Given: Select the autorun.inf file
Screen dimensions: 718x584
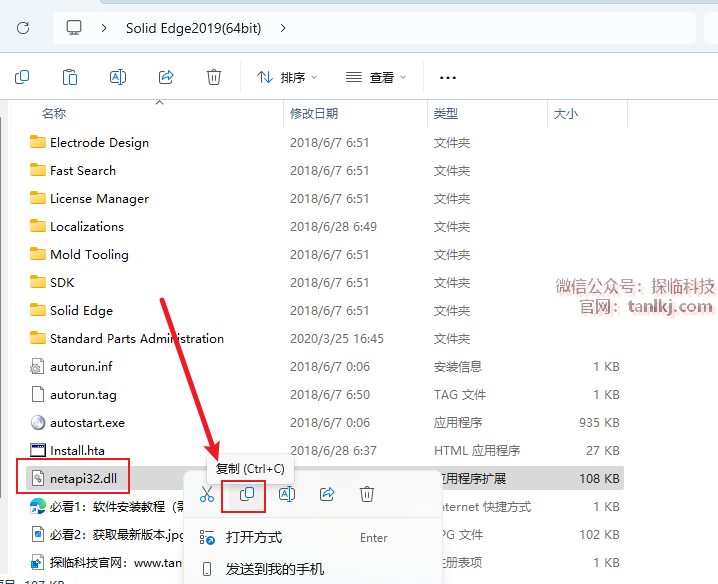Looking at the screenshot, I should (x=81, y=366).
